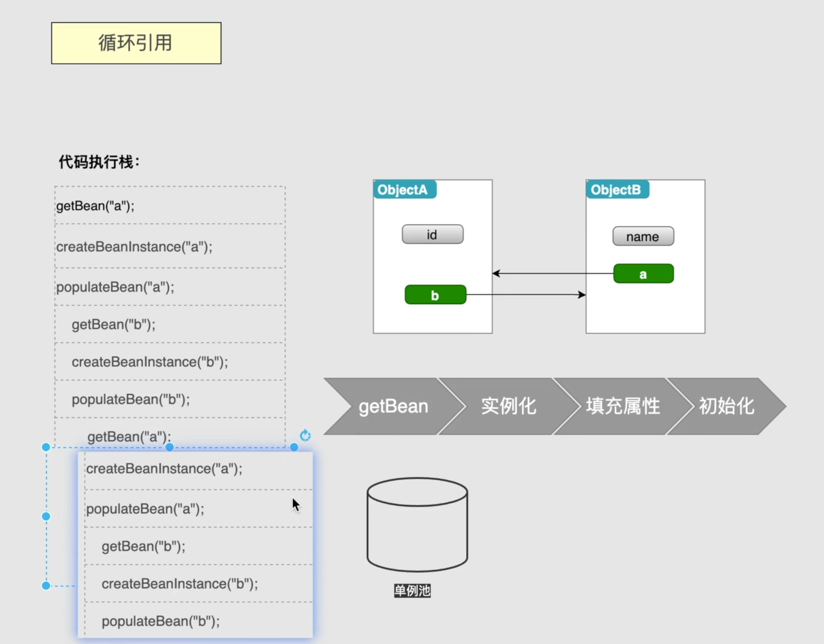Click the name property box in ObjectB
This screenshot has height=644, width=824.
643,236
